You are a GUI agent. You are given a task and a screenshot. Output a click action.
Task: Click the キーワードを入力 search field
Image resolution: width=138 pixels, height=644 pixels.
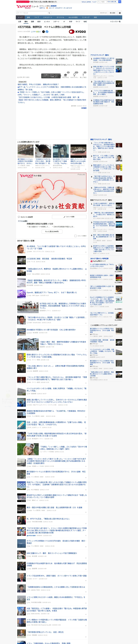point(32,13)
